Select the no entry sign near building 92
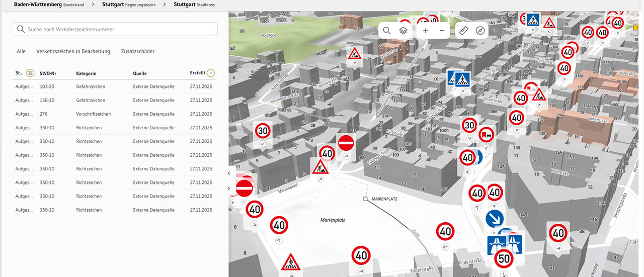 (x=346, y=143)
